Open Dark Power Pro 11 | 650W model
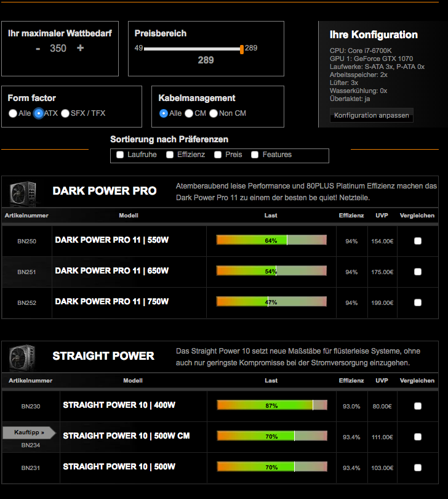The image size is (448, 499). click(112, 271)
